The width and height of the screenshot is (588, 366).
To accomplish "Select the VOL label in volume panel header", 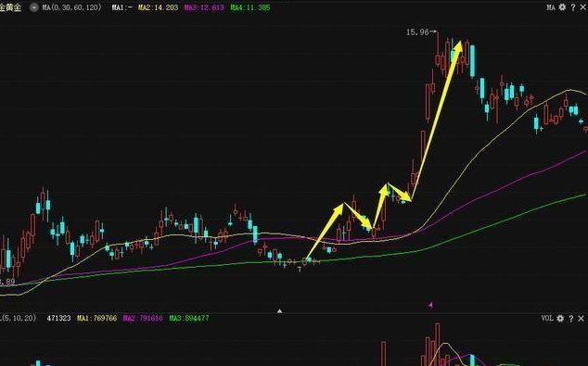I will click(x=547, y=318).
